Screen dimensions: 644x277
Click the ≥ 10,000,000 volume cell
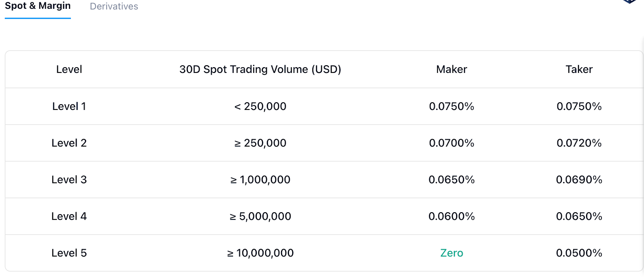tap(260, 253)
